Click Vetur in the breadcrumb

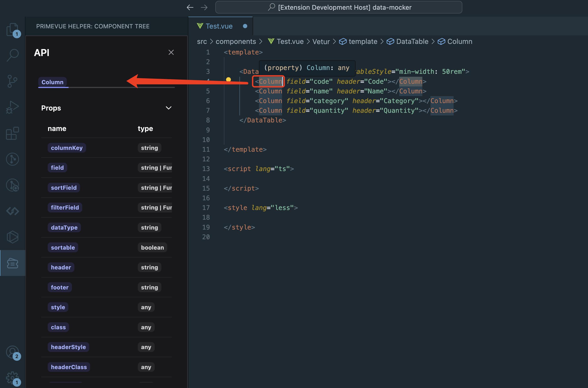[321, 42]
